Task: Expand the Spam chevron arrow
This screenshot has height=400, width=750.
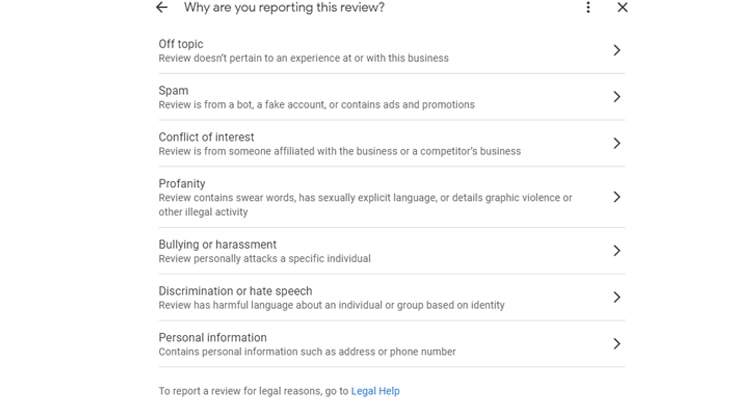Action: coord(617,97)
